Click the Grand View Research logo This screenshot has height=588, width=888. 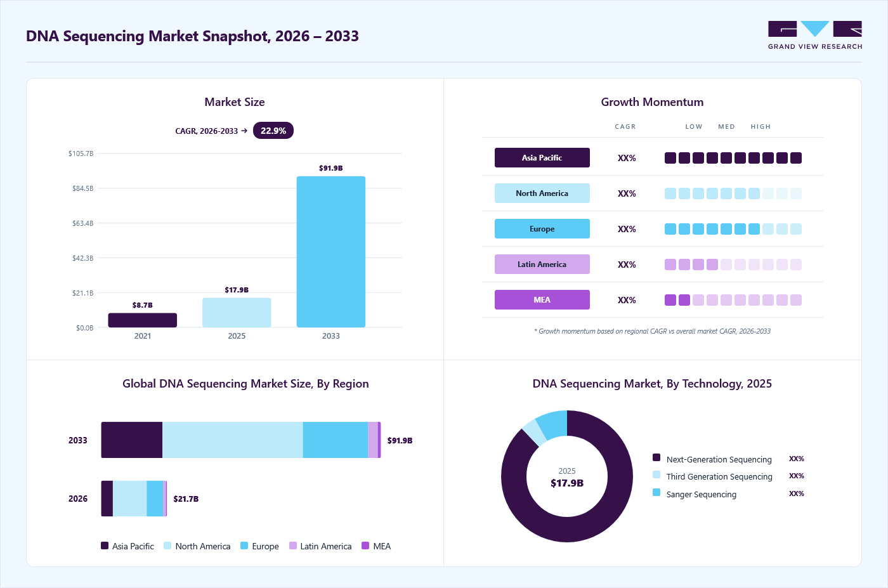[815, 36]
